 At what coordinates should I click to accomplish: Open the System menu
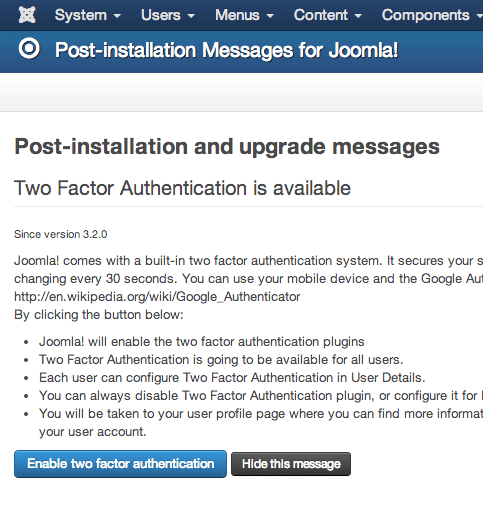88,15
